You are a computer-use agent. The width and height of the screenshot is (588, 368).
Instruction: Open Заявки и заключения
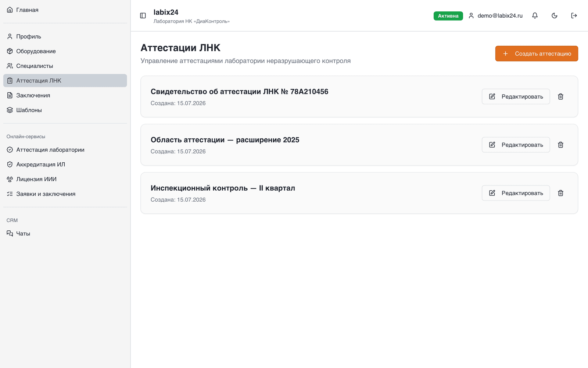pos(65,194)
